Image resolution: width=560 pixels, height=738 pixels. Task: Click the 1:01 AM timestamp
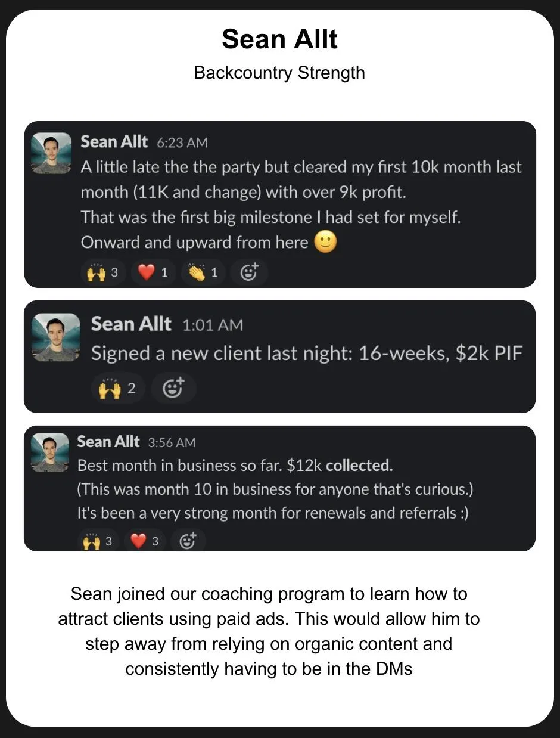[x=213, y=325]
